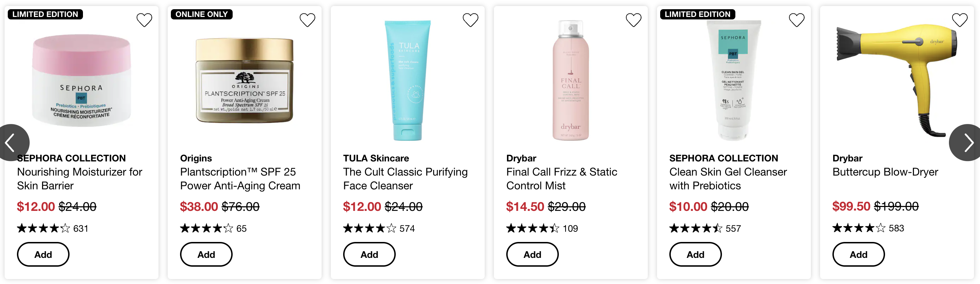The width and height of the screenshot is (980, 284).
Task: Go to previous carousel items arrow
Action: 11,142
